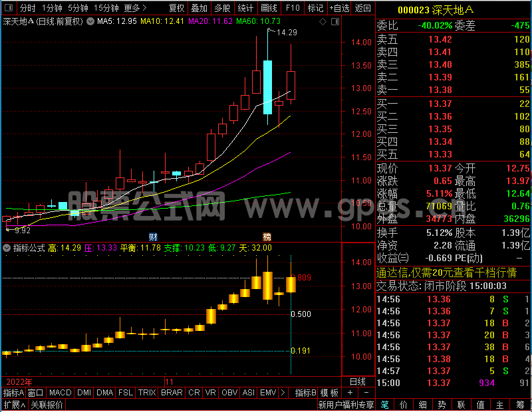The image size is (532, 412).
Task: Switch indicator to DMI
Action: point(84,393)
